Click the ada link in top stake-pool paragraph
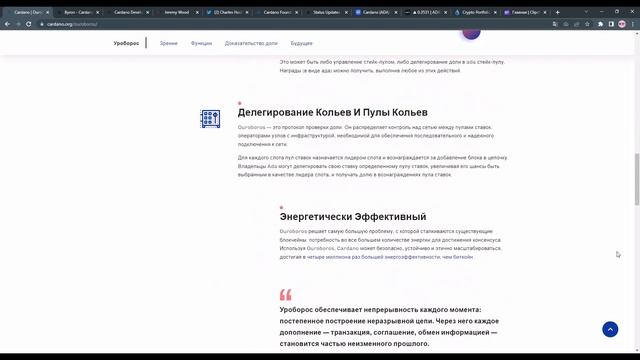This screenshot has height=360, width=640. [x=471, y=62]
